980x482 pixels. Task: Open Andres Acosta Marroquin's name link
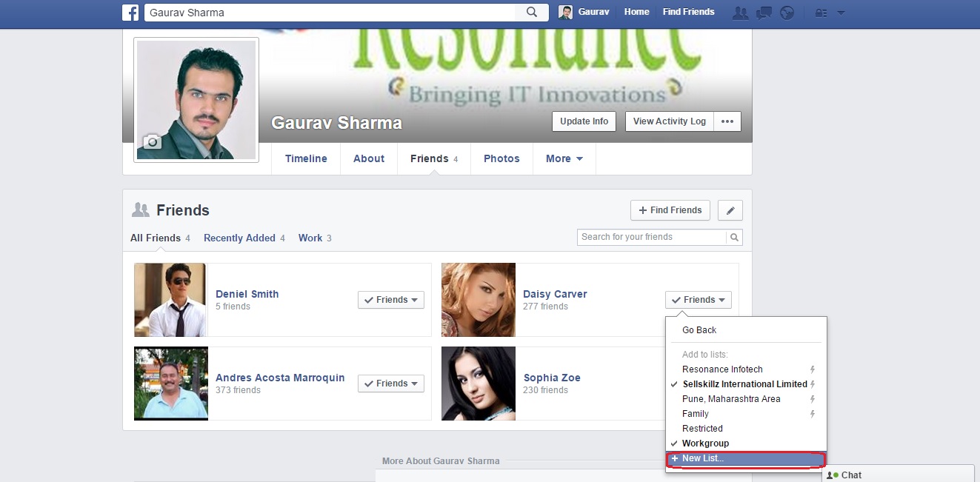[280, 378]
